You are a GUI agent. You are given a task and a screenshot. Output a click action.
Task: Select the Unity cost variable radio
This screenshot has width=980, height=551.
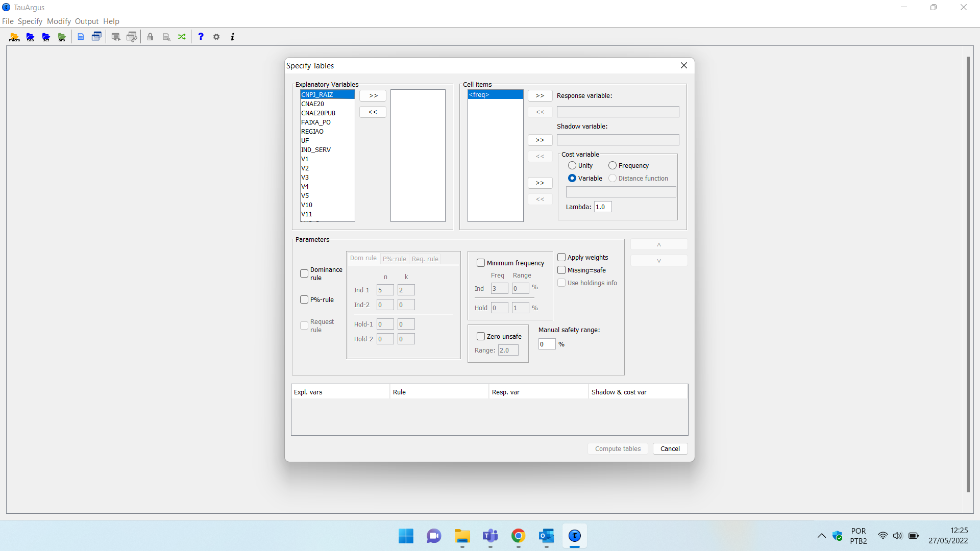coord(572,165)
